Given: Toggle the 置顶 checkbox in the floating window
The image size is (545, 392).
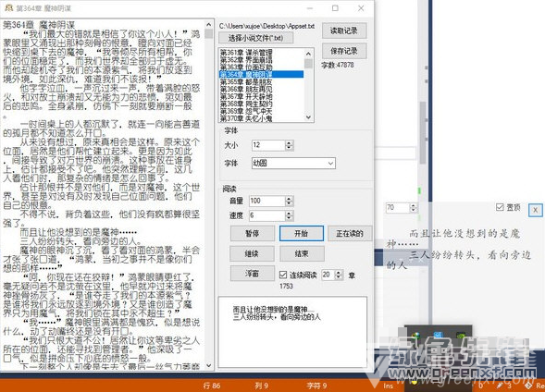Looking at the screenshot, I should pos(500,207).
